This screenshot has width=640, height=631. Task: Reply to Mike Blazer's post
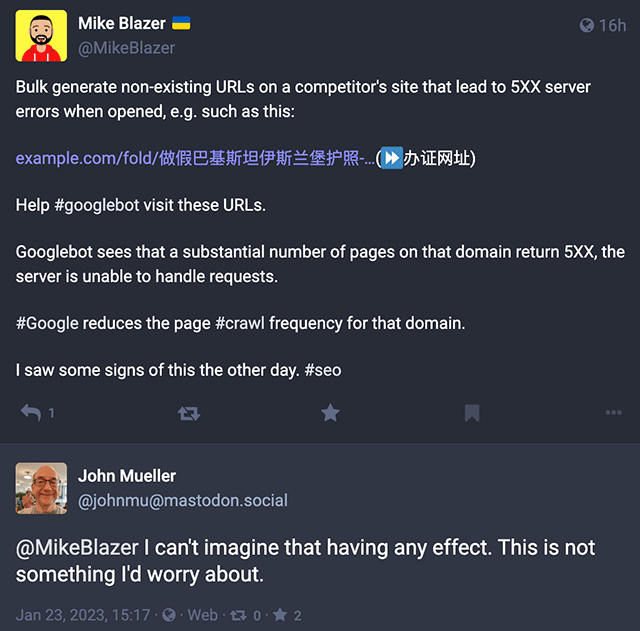click(x=32, y=412)
